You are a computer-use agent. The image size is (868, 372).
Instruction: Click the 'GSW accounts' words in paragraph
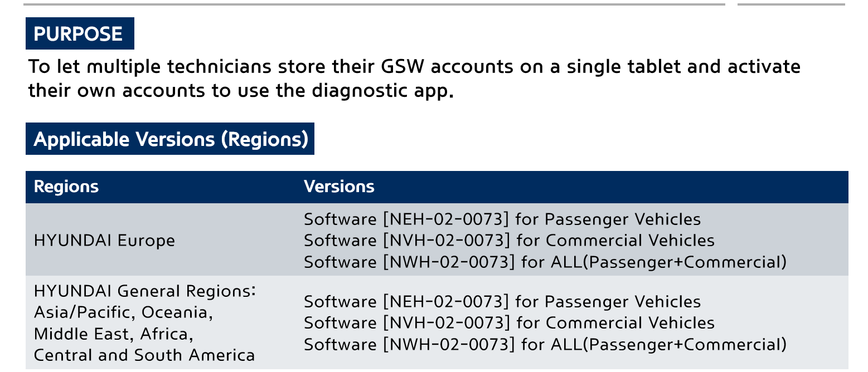coord(447,67)
